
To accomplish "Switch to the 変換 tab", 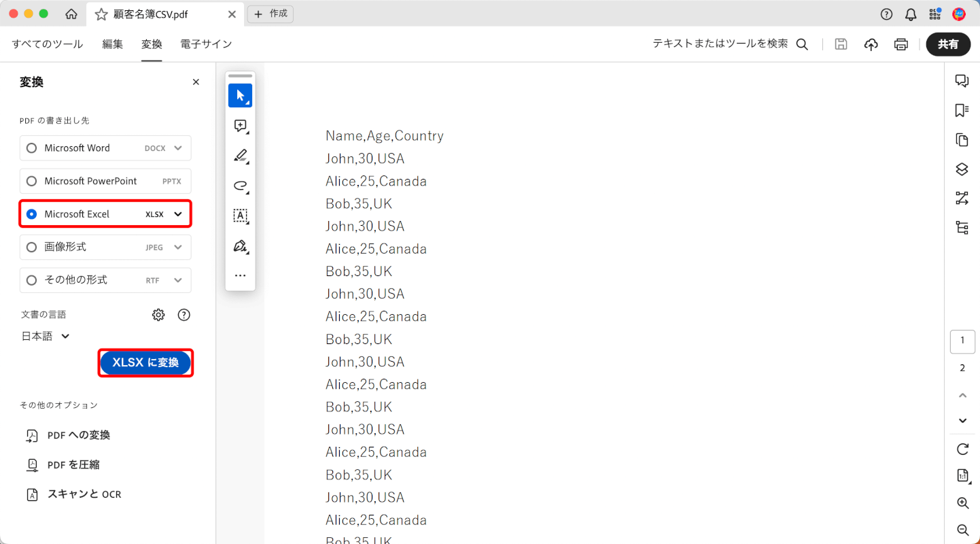I will [x=152, y=44].
